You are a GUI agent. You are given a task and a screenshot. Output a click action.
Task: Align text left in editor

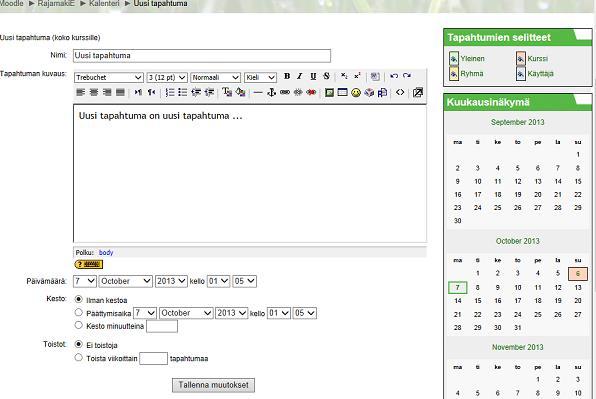(80, 92)
